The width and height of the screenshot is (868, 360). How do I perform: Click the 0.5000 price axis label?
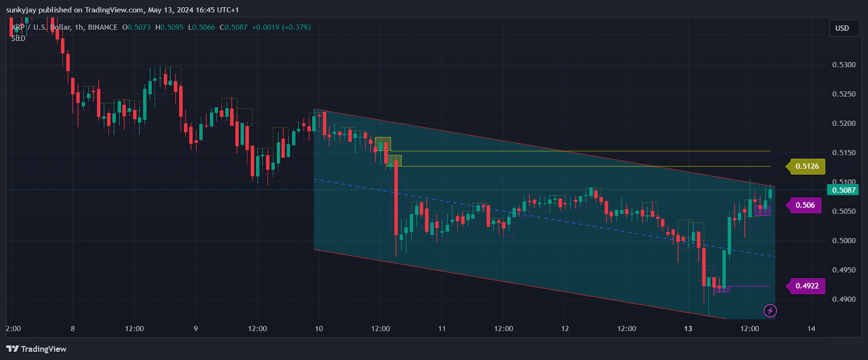click(844, 241)
